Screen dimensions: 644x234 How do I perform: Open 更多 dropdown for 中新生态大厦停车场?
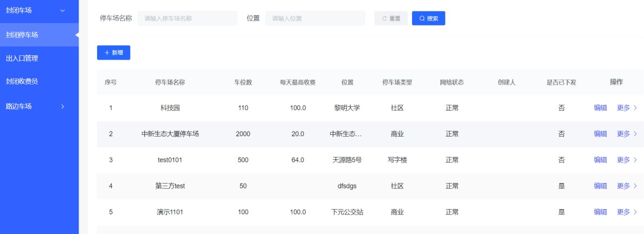(627, 134)
